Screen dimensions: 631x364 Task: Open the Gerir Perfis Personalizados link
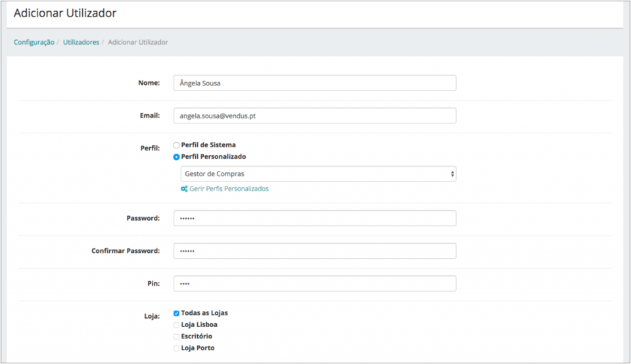[x=229, y=189]
